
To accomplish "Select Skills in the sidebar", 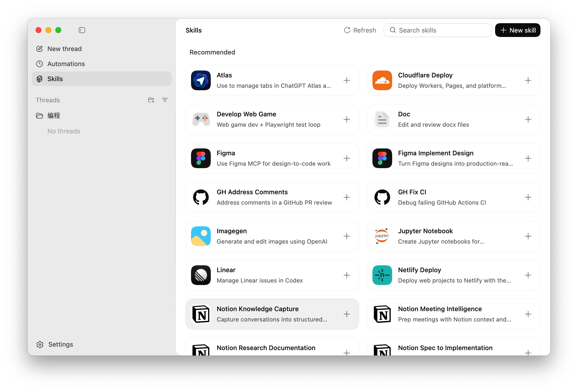I will click(x=55, y=79).
